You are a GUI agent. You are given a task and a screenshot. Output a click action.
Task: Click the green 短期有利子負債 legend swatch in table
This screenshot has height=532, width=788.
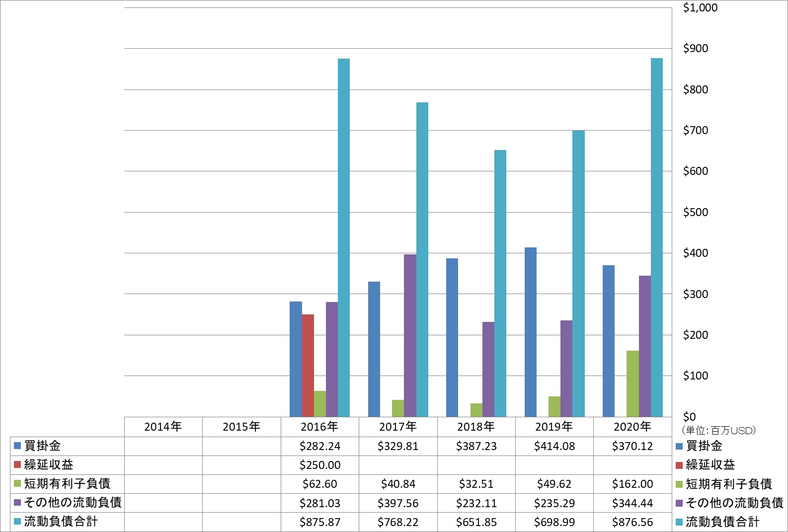pos(17,483)
